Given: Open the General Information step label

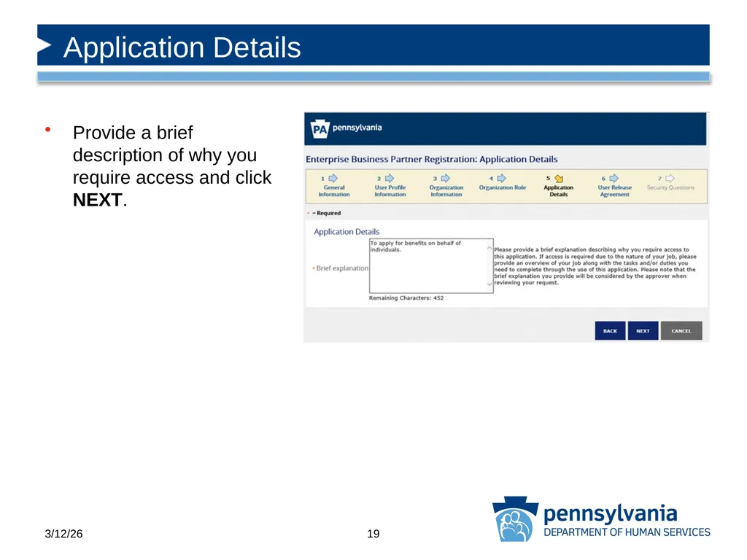Looking at the screenshot, I should coord(334,191).
